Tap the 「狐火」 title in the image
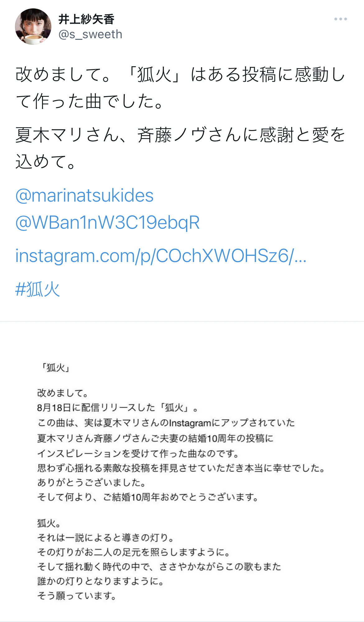 [55, 368]
